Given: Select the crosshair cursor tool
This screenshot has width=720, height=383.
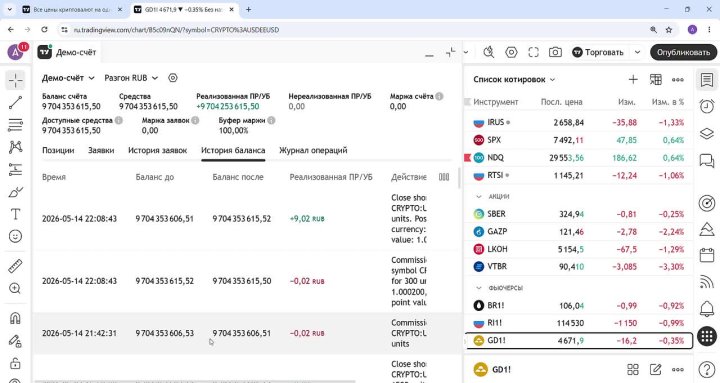Looking at the screenshot, I should click(16, 80).
